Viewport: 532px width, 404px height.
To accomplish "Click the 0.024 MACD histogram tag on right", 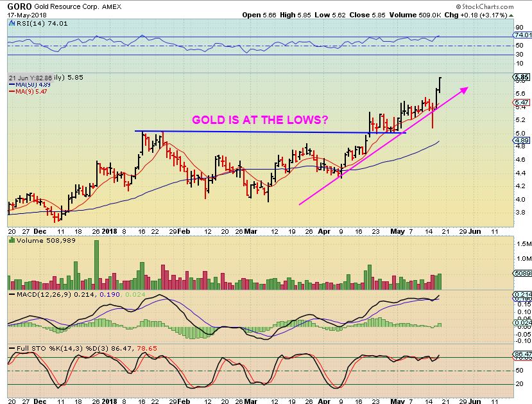I will tap(522, 322).
